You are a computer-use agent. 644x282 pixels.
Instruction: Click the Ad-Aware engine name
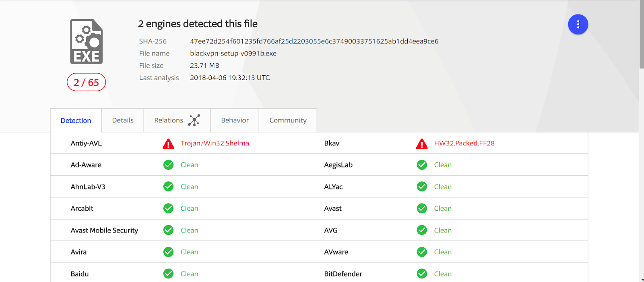[x=86, y=165]
